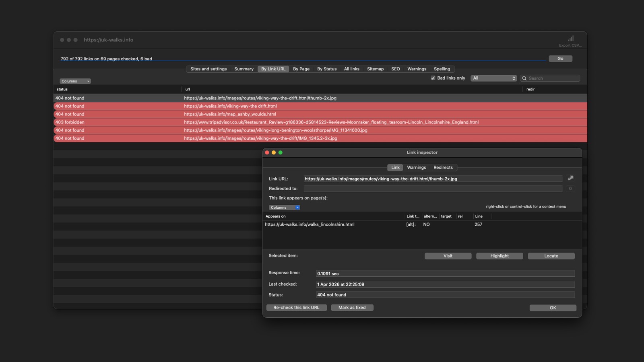Open the SEO tab

[396, 69]
